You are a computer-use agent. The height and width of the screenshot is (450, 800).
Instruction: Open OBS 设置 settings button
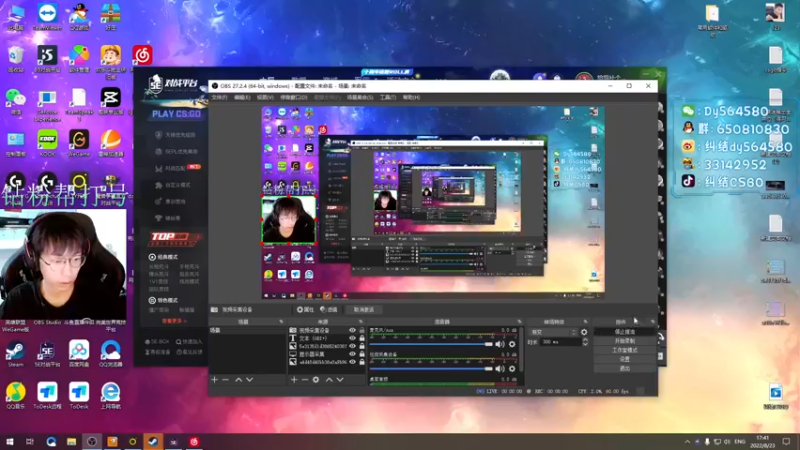click(x=624, y=359)
